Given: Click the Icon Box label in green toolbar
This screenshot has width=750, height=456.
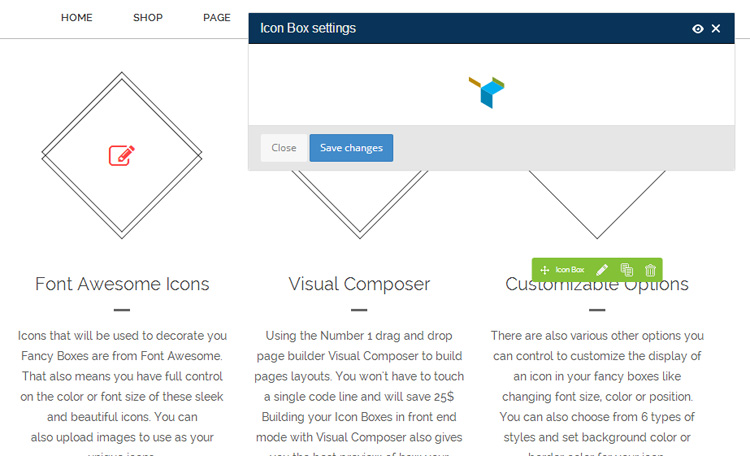Looking at the screenshot, I should (569, 270).
